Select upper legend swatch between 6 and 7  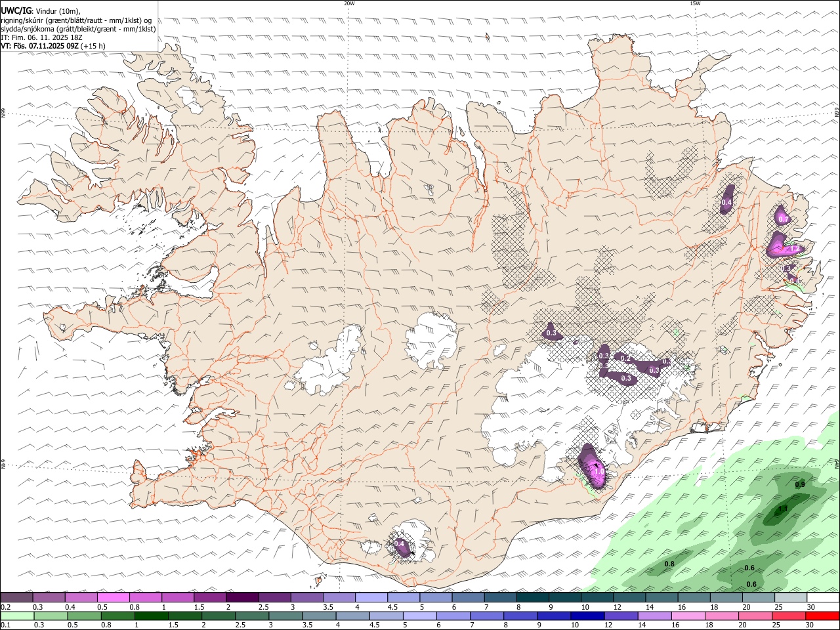click(469, 597)
